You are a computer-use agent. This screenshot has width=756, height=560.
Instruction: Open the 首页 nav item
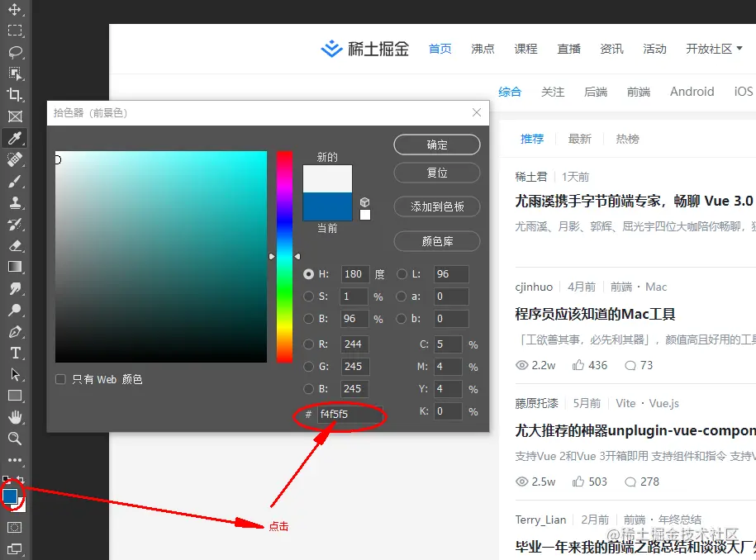[440, 49]
